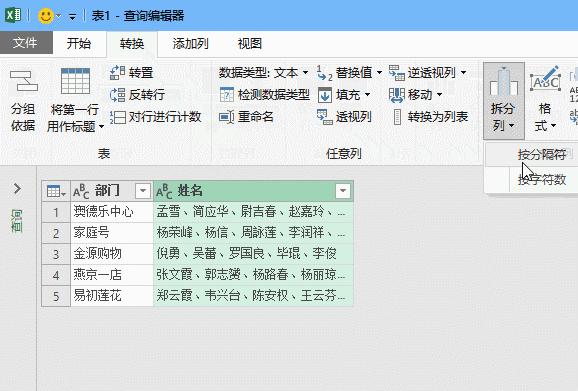Click the 移动 move column icon
The height and width of the screenshot is (391, 578).
coord(397,95)
